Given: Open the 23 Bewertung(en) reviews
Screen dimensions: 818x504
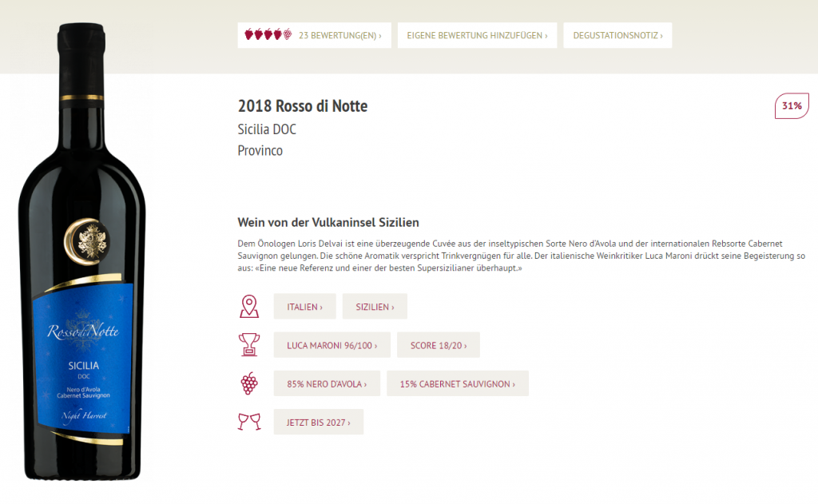Looking at the screenshot, I should [x=340, y=35].
